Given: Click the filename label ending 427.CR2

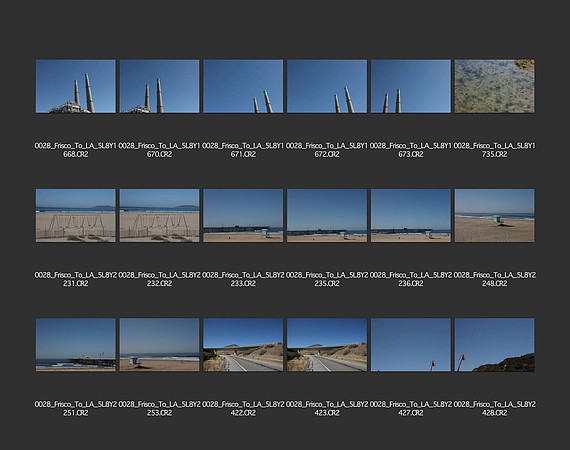Looking at the screenshot, I should [x=411, y=409].
